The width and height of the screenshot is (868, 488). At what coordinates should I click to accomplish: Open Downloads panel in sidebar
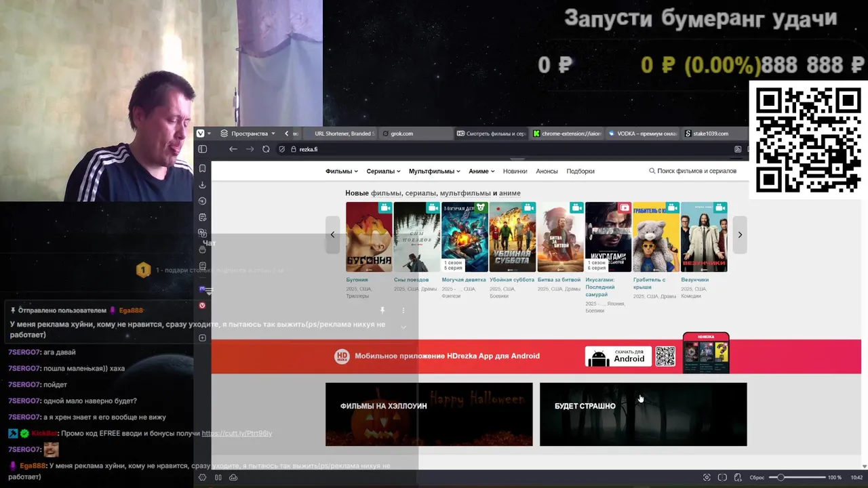click(x=202, y=184)
